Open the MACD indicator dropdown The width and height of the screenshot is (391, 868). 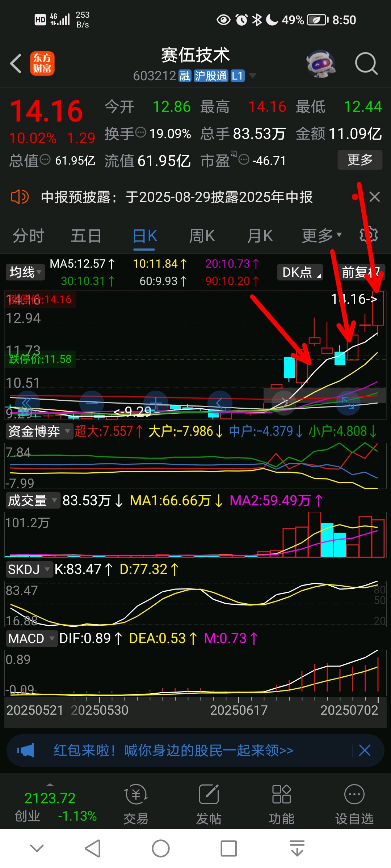click(x=31, y=638)
